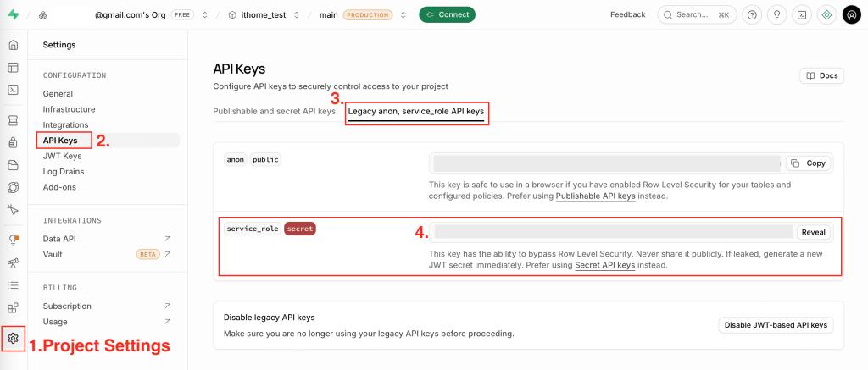
Task: Open Subscription billing link
Action: point(67,306)
